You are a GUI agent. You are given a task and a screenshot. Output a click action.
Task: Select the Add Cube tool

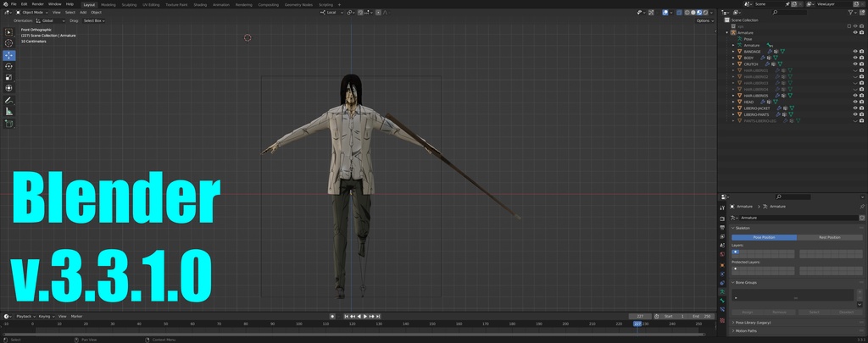coord(8,124)
